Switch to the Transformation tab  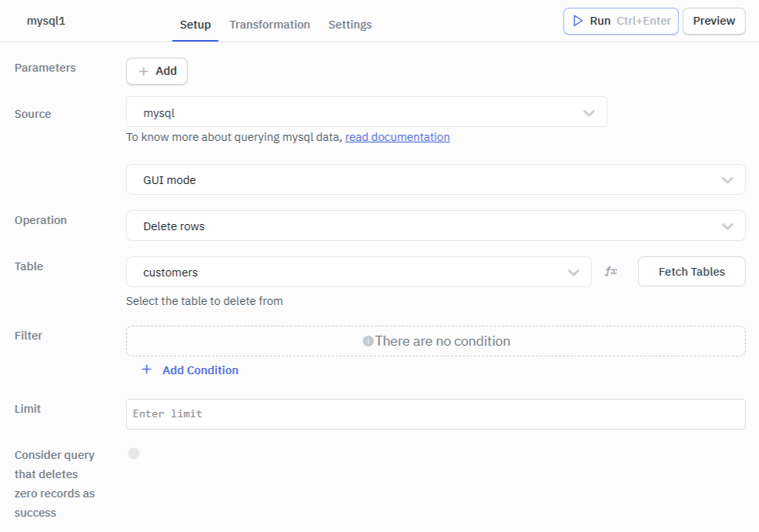[269, 24]
